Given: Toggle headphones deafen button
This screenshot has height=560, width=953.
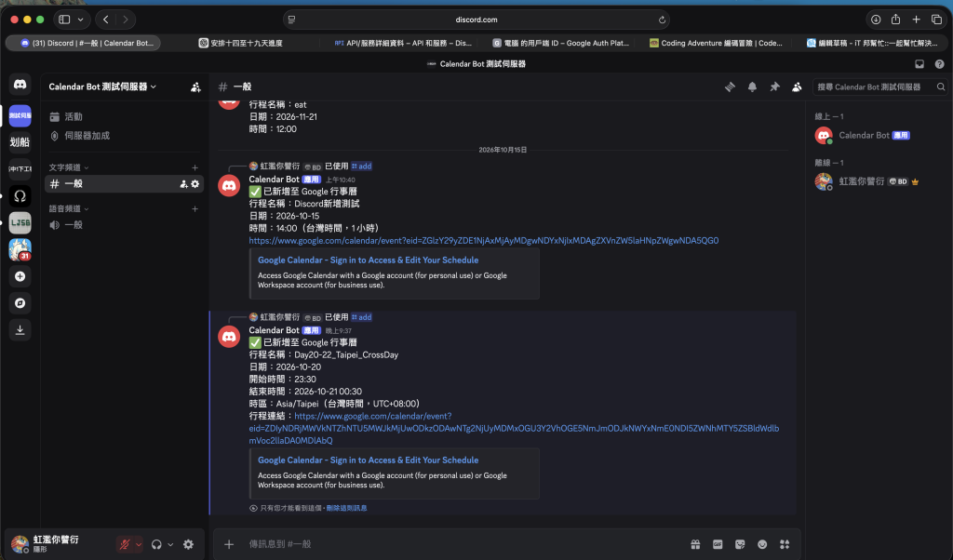Looking at the screenshot, I should point(156,545).
